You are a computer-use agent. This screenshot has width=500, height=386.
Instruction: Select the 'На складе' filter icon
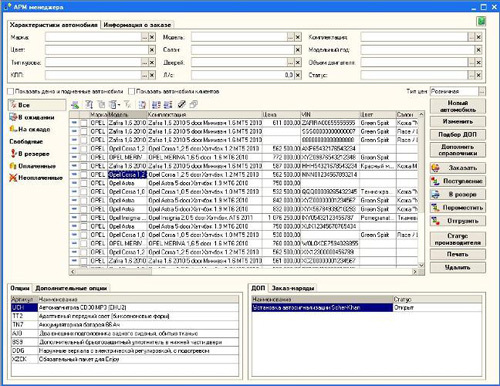pyautogui.click(x=13, y=129)
